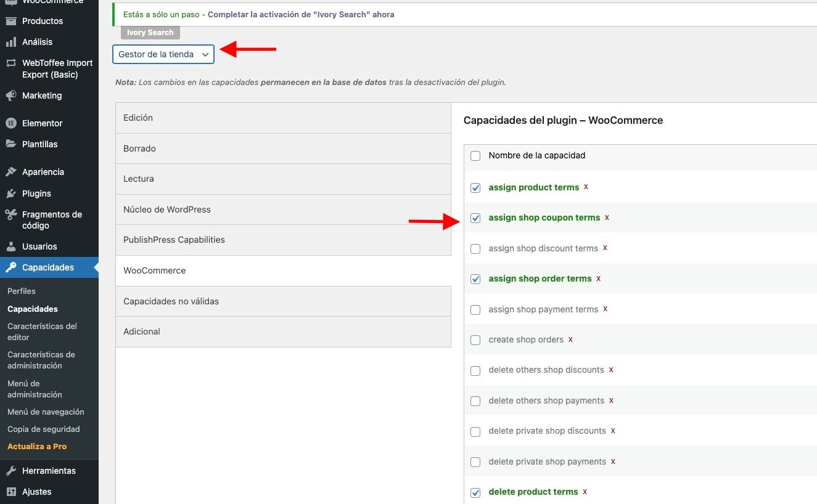
Task: Click Completar la activación de Ivory Search link
Action: coord(301,14)
